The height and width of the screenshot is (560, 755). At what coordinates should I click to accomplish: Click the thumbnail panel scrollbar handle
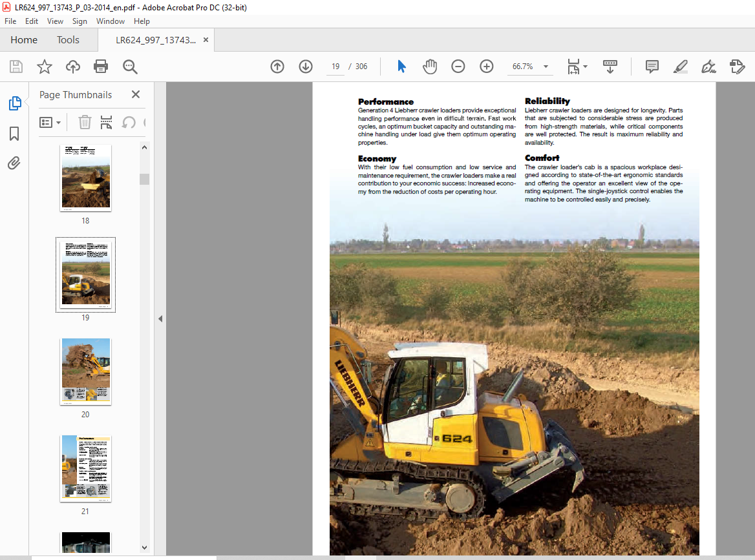(x=144, y=179)
